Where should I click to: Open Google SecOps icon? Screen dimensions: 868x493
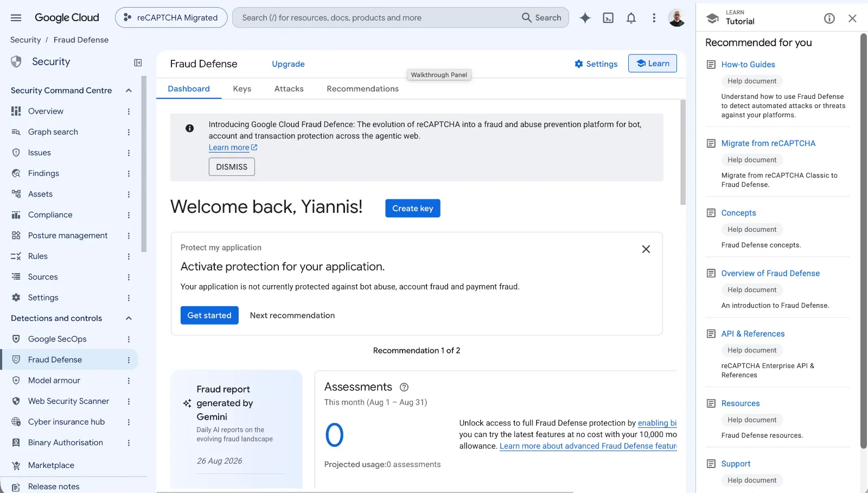point(16,339)
